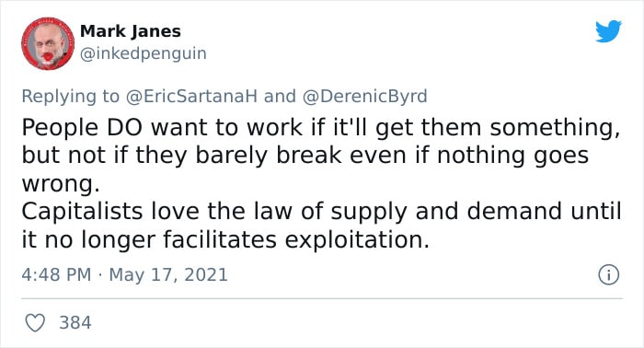This screenshot has width=644, height=348.
Task: Click the 'Replying to' label text
Action: [70, 96]
